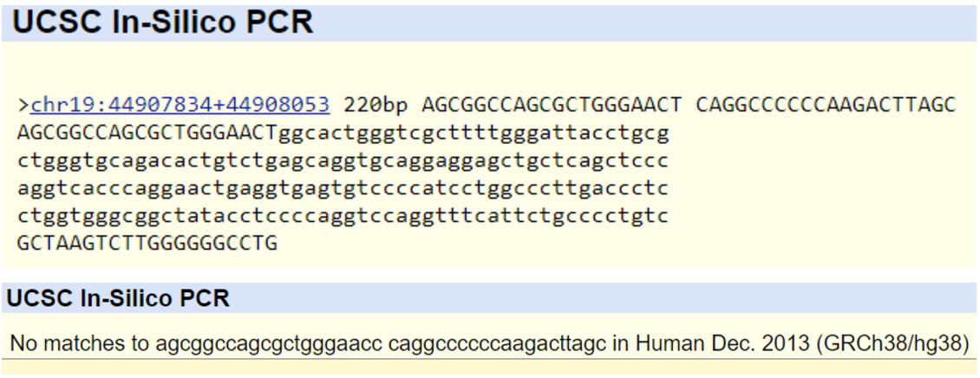Screen dimensions: 980x378
Task: Open the chr19:44907834+44908053 genome link
Action: (180, 106)
